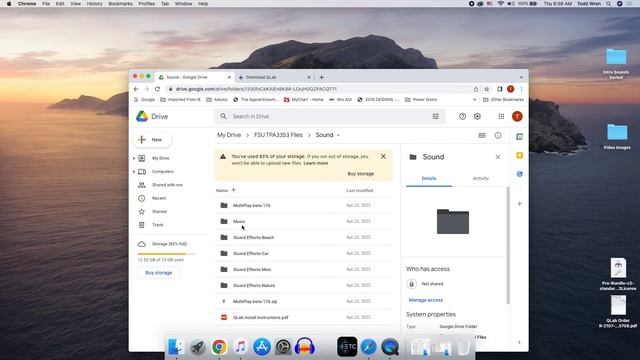Open the Drive help icon
Image resolution: width=640 pixels, height=360 pixels.
[x=462, y=116]
